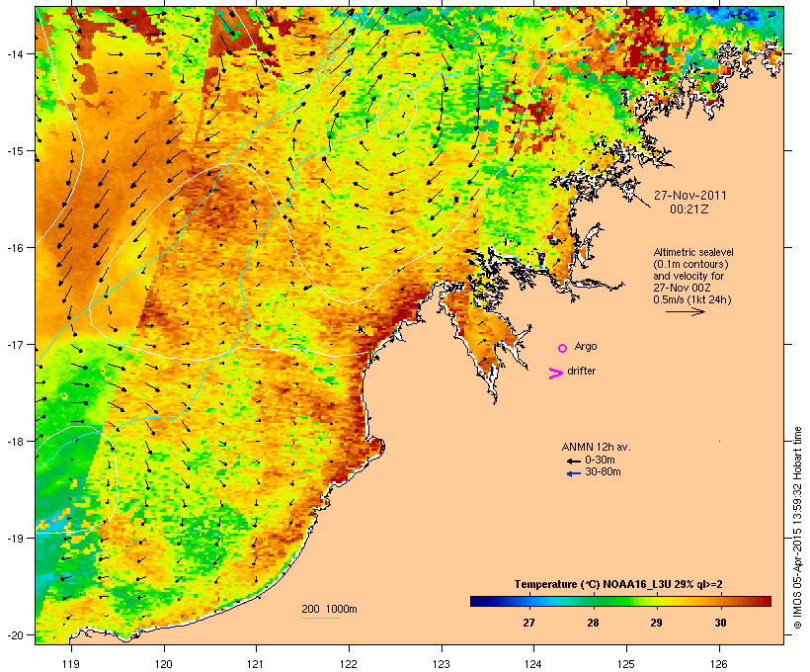Click the latitude label -18

(14, 442)
